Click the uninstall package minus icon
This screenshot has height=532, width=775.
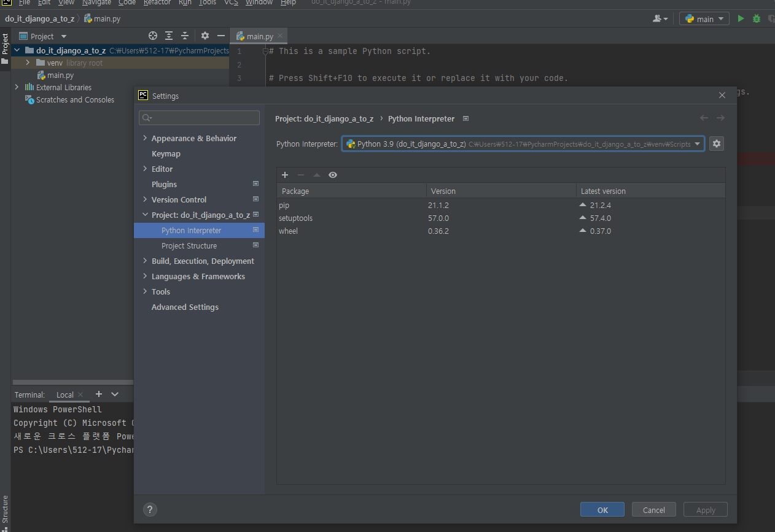pos(301,175)
